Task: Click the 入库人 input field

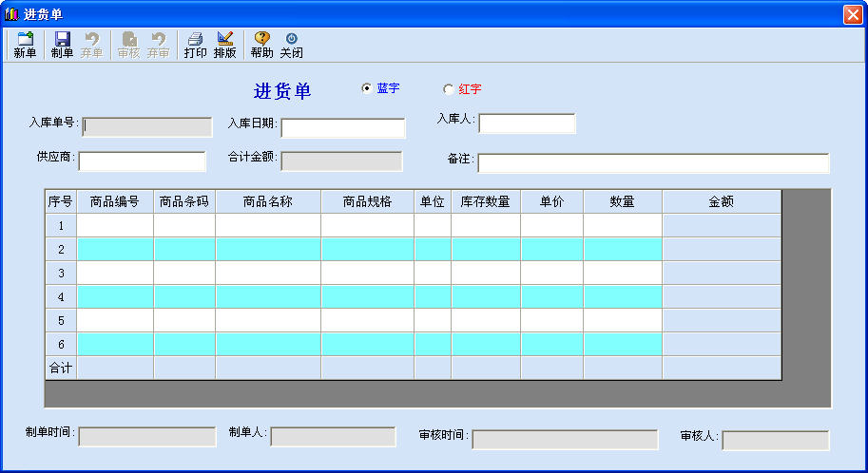Action: [x=527, y=123]
